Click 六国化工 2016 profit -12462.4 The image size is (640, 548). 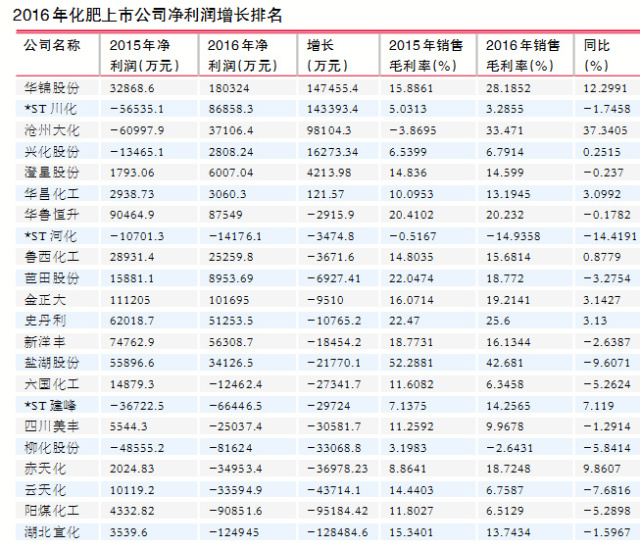[x=236, y=384]
